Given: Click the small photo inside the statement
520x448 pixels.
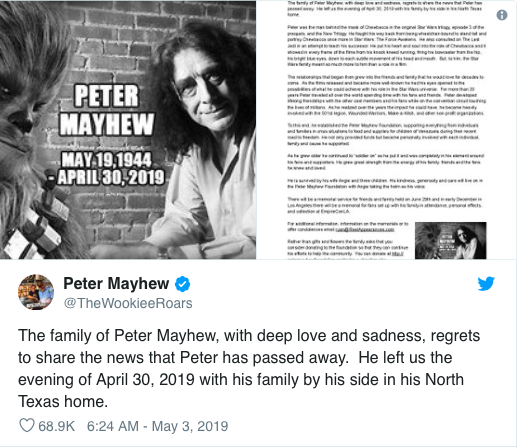Looking at the screenshot, I should click(450, 240).
